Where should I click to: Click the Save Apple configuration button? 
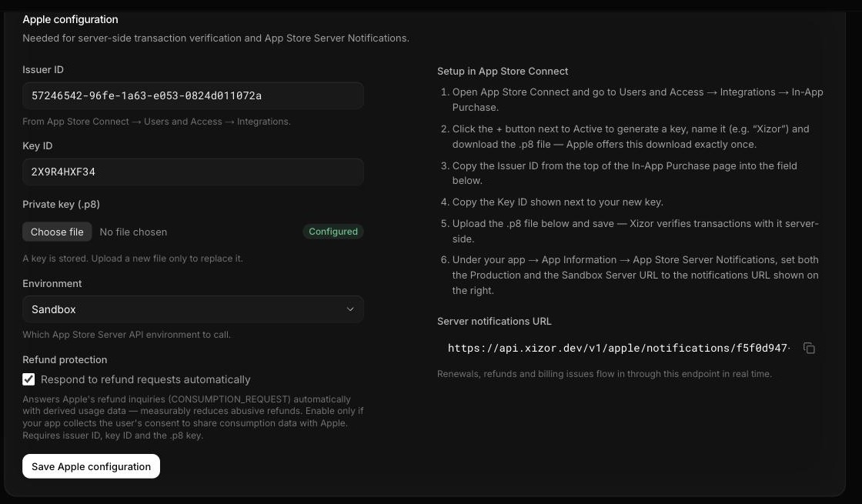click(92, 466)
